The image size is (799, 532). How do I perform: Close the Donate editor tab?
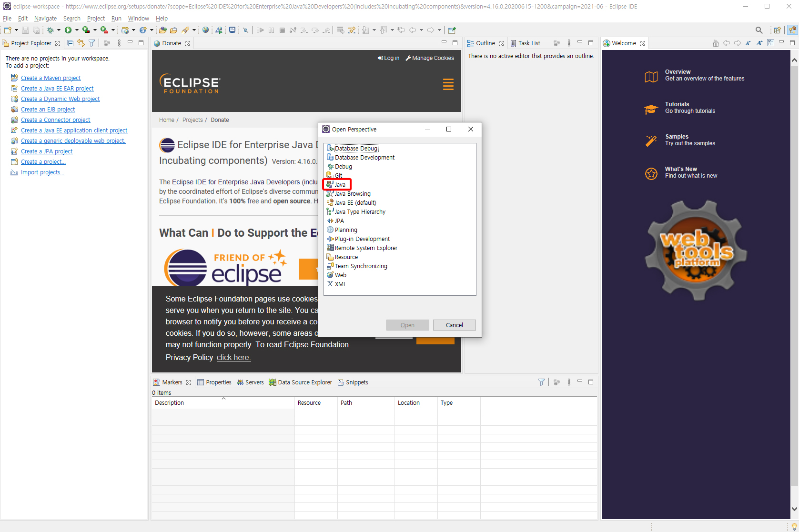[187, 43]
